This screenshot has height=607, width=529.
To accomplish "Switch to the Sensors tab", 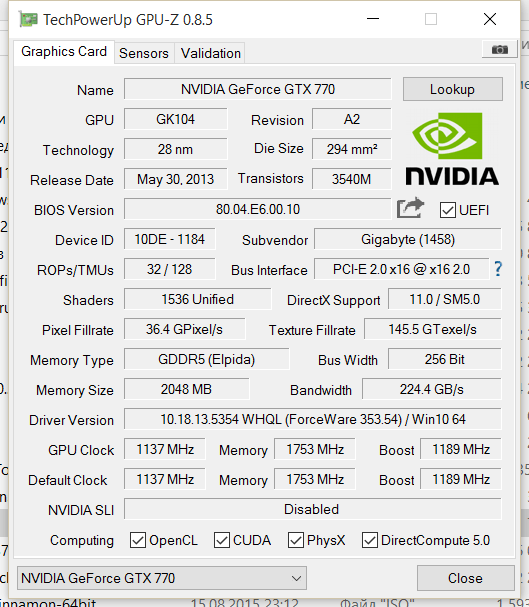I will tap(144, 53).
